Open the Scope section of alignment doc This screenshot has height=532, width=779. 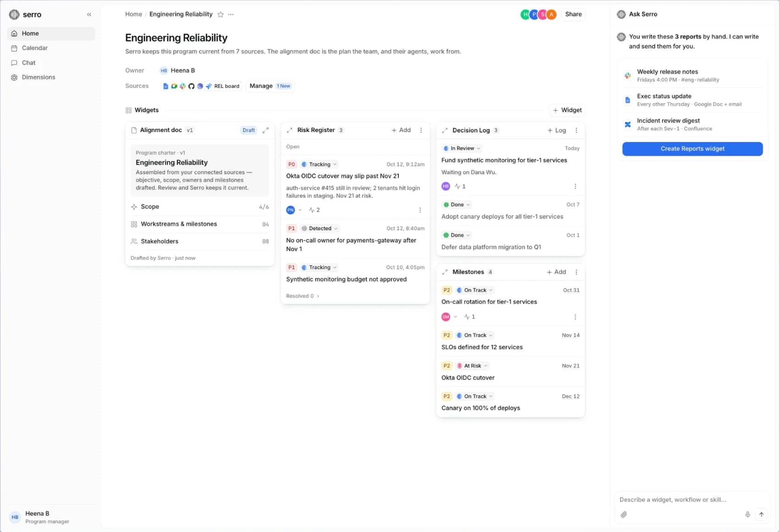coord(200,207)
